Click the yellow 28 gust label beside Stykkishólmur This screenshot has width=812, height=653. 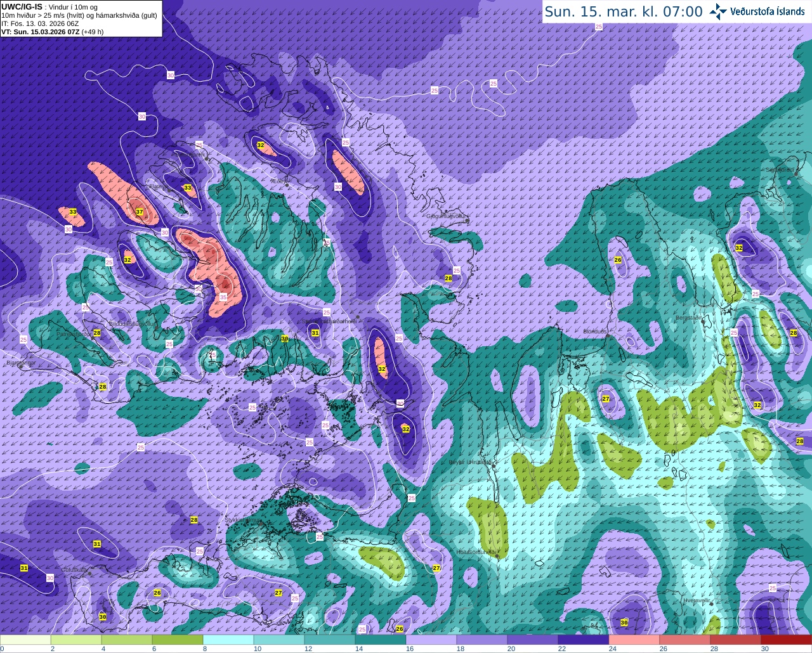click(194, 520)
